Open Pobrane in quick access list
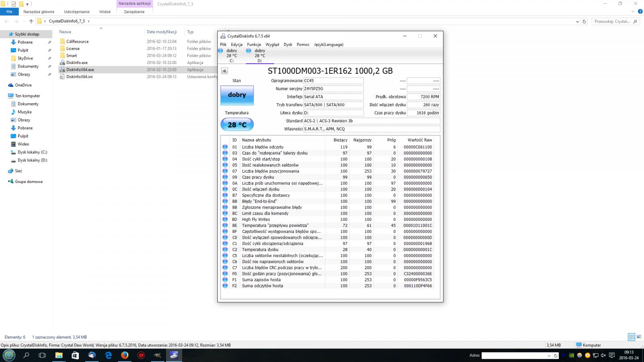Screen dimensions: 644x362 (25, 42)
